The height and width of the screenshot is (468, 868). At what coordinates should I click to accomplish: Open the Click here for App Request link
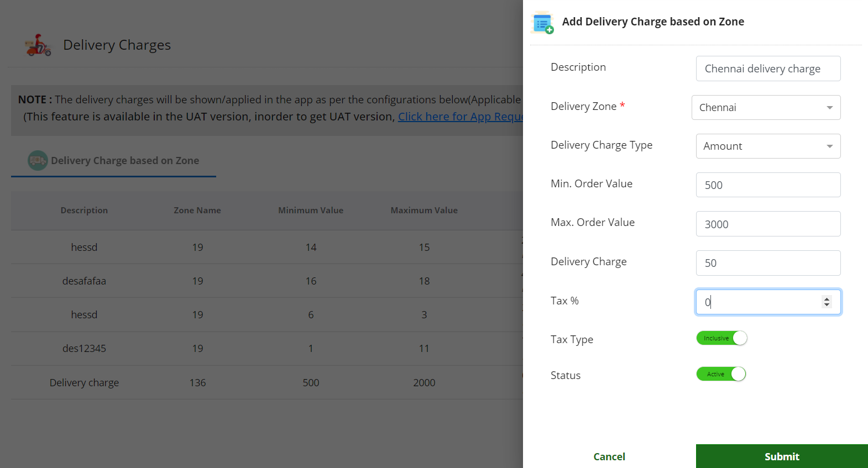460,117
